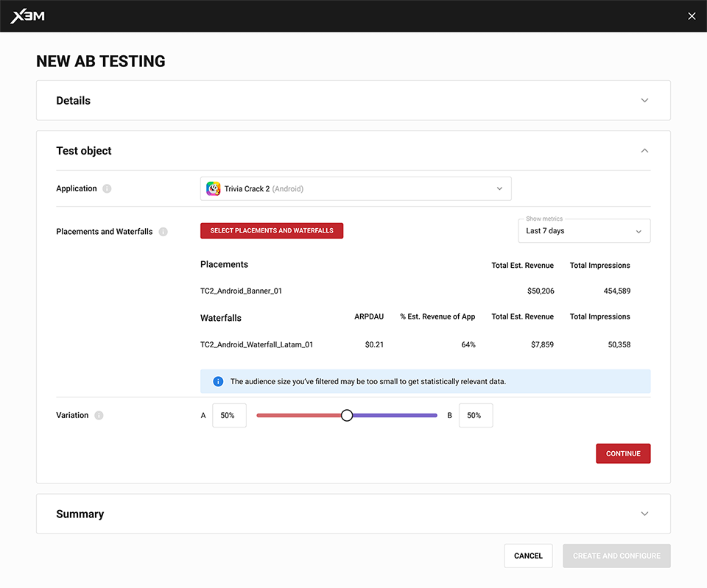Image resolution: width=707 pixels, height=588 pixels.
Task: Select the TC2_Android_Waterfall_Latam_01 waterfall row
Action: 415,344
